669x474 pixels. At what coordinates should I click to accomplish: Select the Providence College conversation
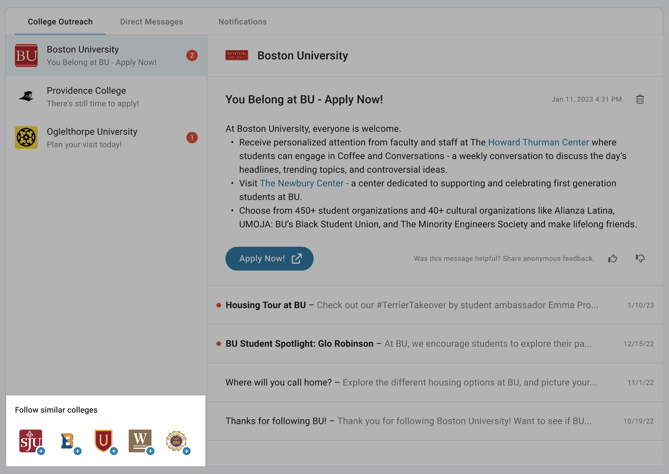(106, 96)
